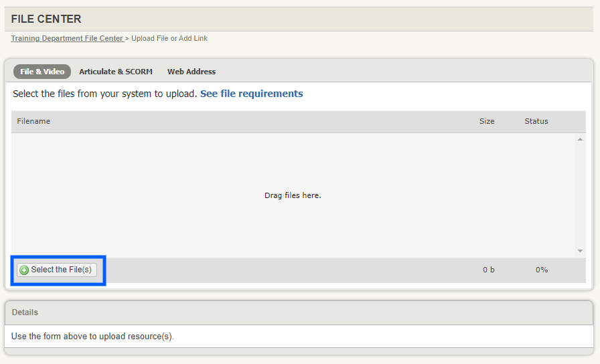Click the 0 b total size value
600x364 pixels.
coord(489,270)
